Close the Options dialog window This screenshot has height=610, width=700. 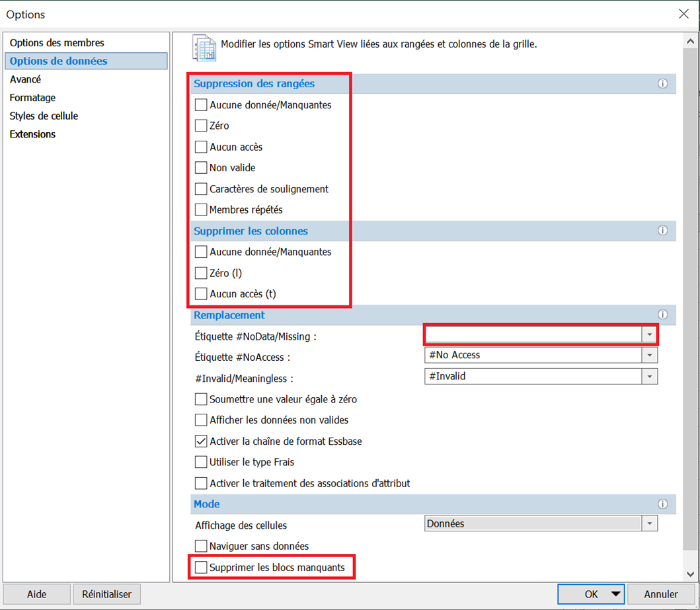point(683,14)
